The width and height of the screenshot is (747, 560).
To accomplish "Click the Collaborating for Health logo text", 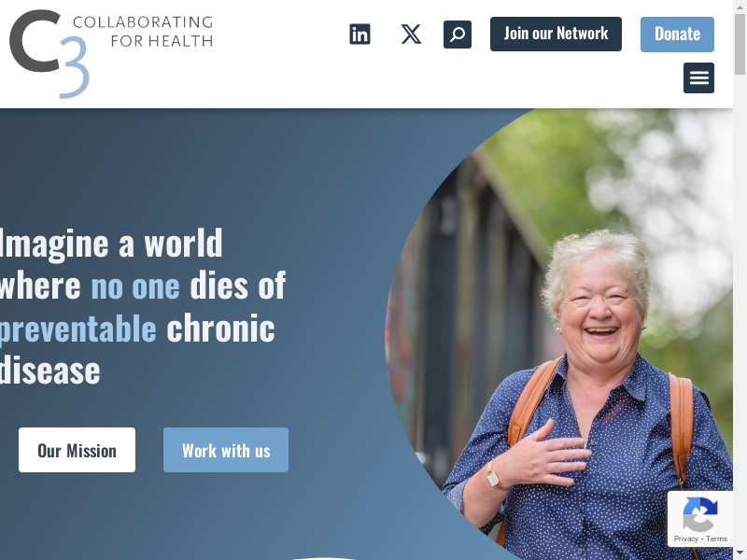I will click(x=143, y=32).
